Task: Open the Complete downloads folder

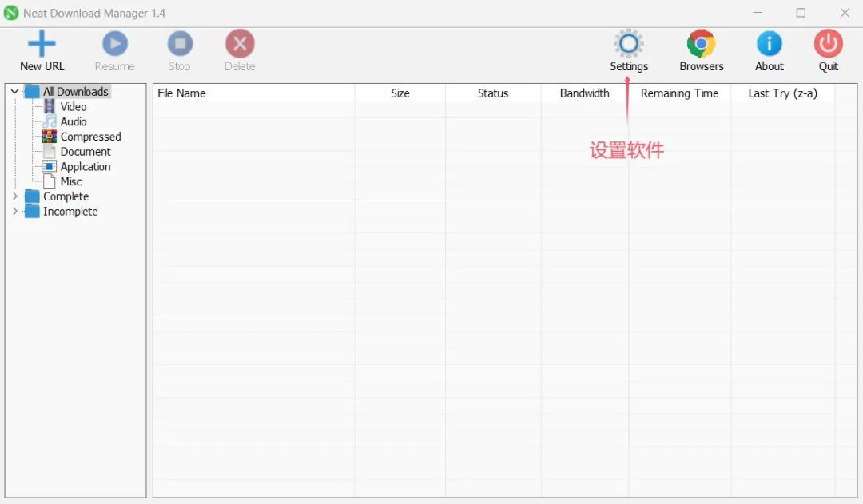Action: tap(66, 196)
